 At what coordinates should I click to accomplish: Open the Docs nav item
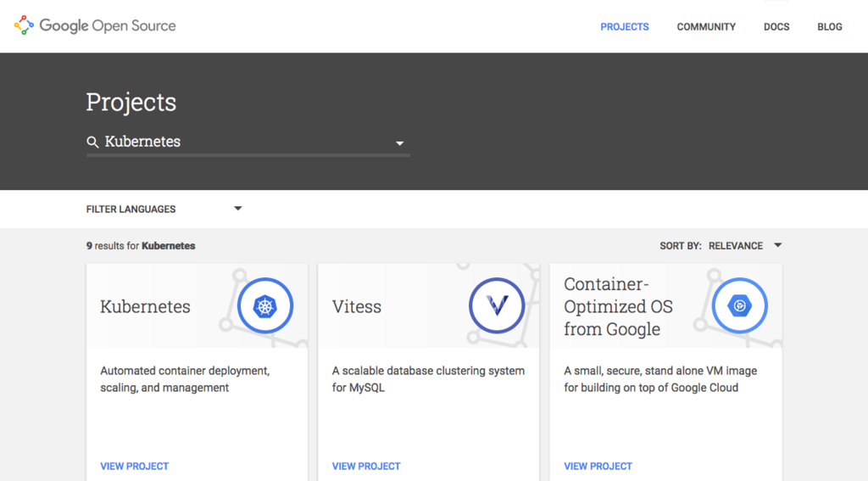(776, 26)
